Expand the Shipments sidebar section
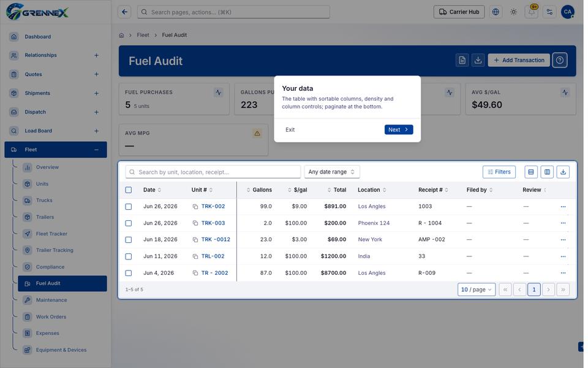The width and height of the screenshot is (588, 368). (x=96, y=93)
